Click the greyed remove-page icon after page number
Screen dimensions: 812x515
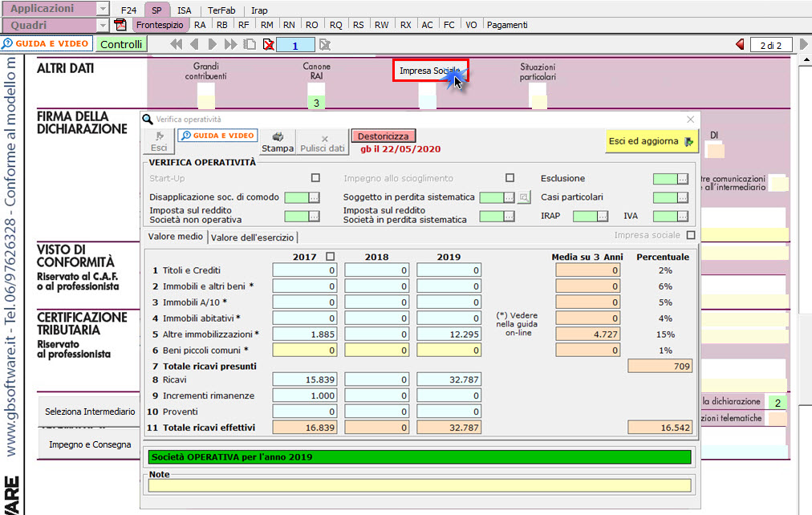point(325,45)
